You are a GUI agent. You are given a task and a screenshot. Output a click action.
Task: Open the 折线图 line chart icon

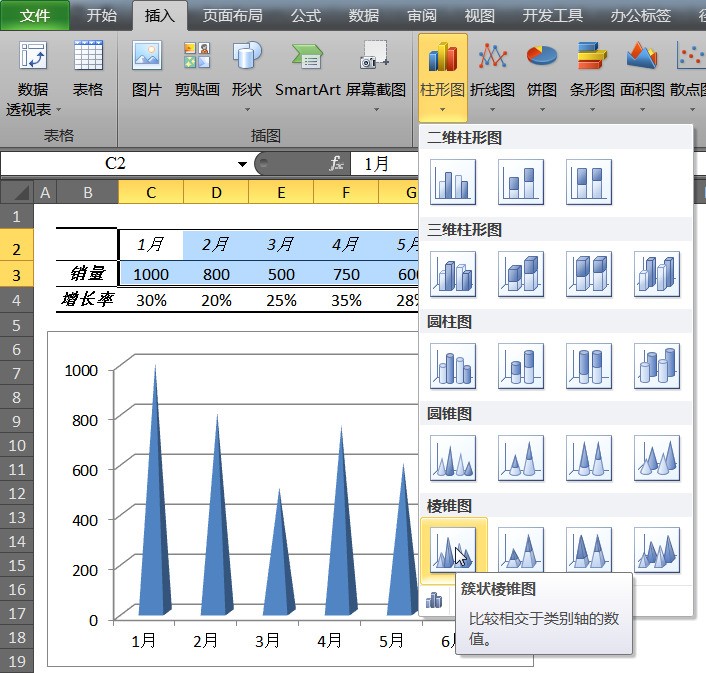click(x=493, y=56)
